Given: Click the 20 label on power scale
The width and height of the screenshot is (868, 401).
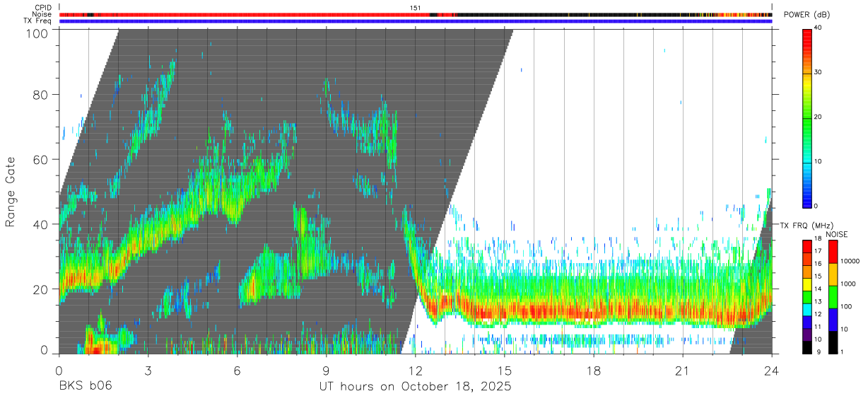Looking at the screenshot, I should point(819,117).
